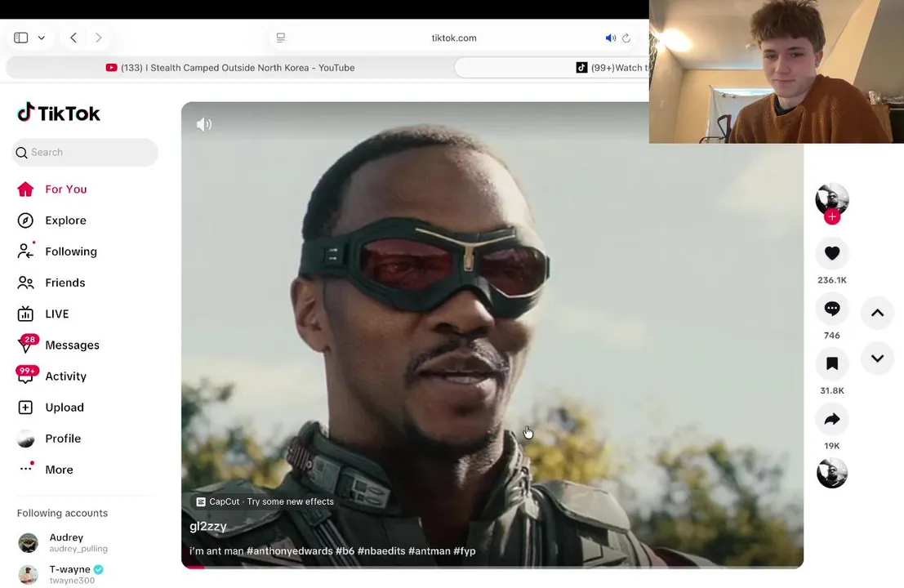
Task: Go to previous video with up chevron
Action: click(878, 313)
